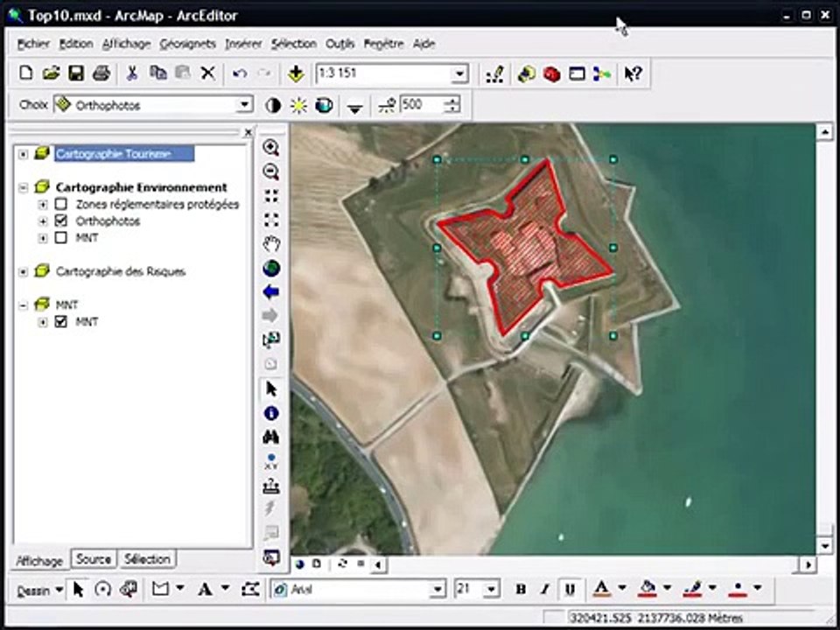Open the ArcToolbox red toolbox icon
This screenshot has height=630, width=840.
551,73
